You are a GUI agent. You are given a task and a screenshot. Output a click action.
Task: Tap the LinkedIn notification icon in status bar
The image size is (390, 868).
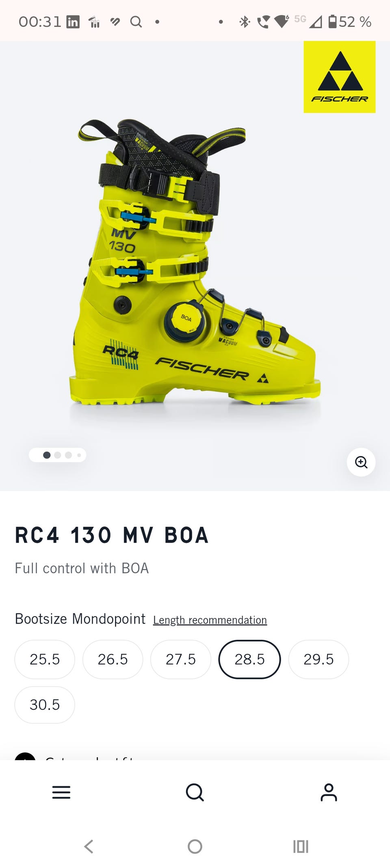pyautogui.click(x=73, y=22)
